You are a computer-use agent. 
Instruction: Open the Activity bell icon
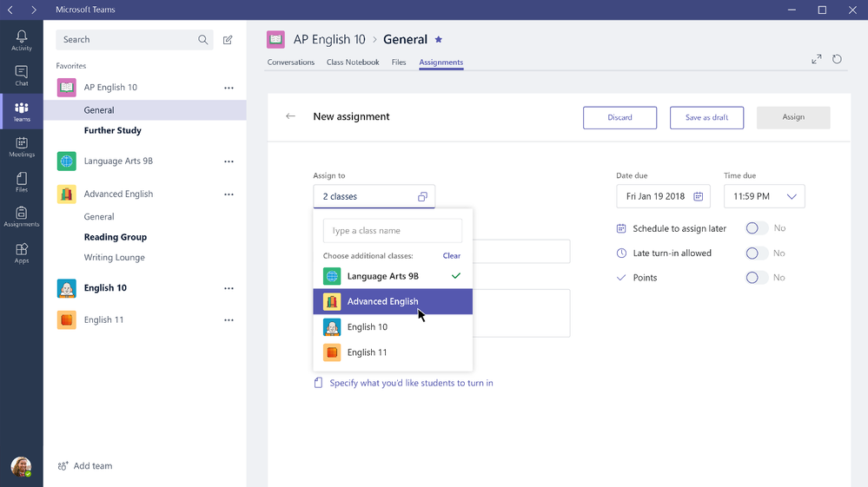pos(22,40)
